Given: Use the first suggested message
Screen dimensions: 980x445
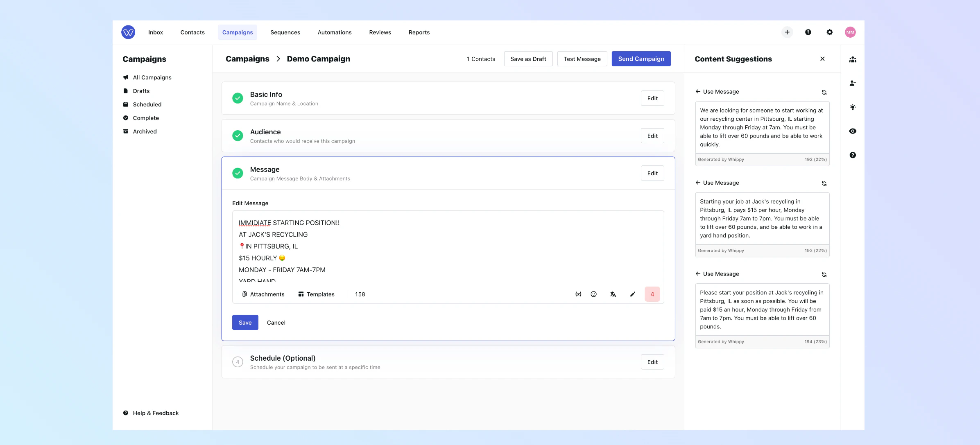Looking at the screenshot, I should pos(717,91).
